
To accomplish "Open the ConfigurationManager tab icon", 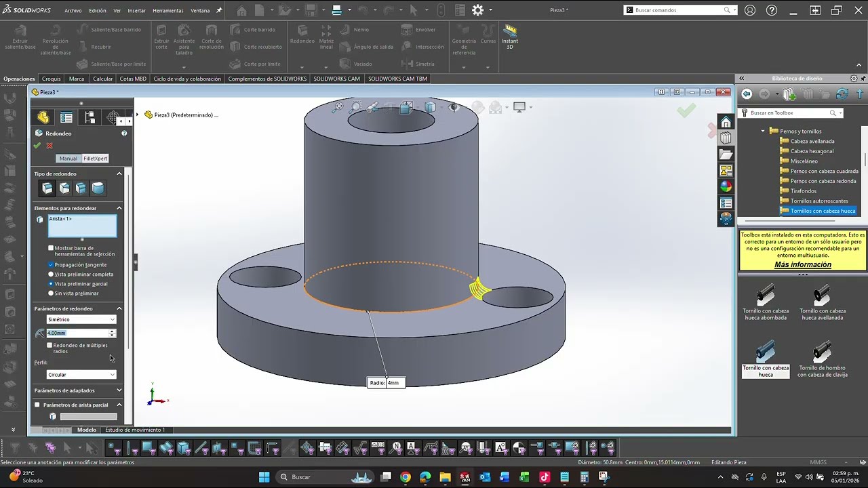I will 90,117.
